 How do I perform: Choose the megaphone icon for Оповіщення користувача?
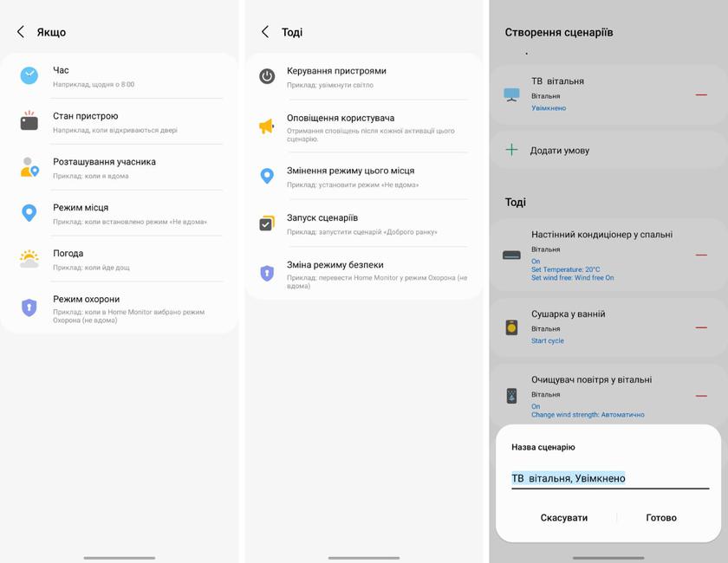(267, 126)
